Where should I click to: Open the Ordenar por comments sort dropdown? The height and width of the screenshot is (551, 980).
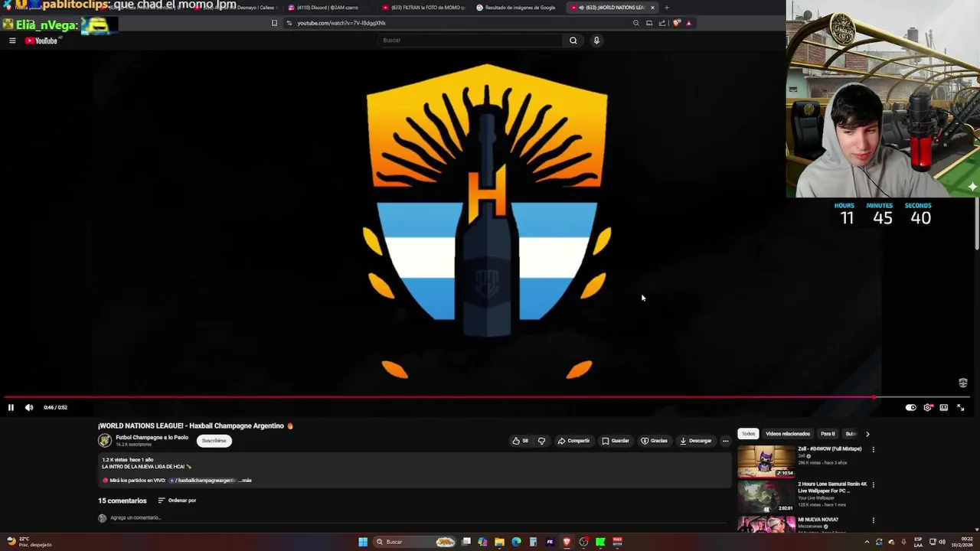click(177, 500)
